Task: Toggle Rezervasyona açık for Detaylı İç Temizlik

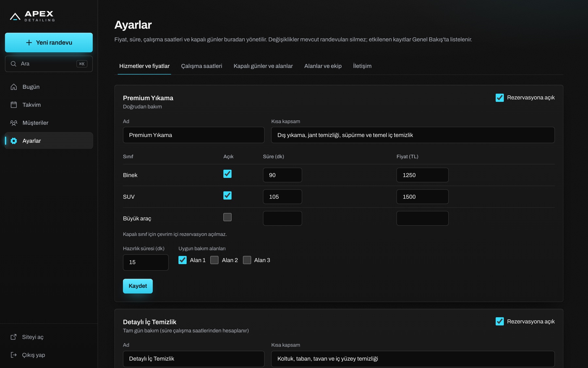Action: pos(499,322)
